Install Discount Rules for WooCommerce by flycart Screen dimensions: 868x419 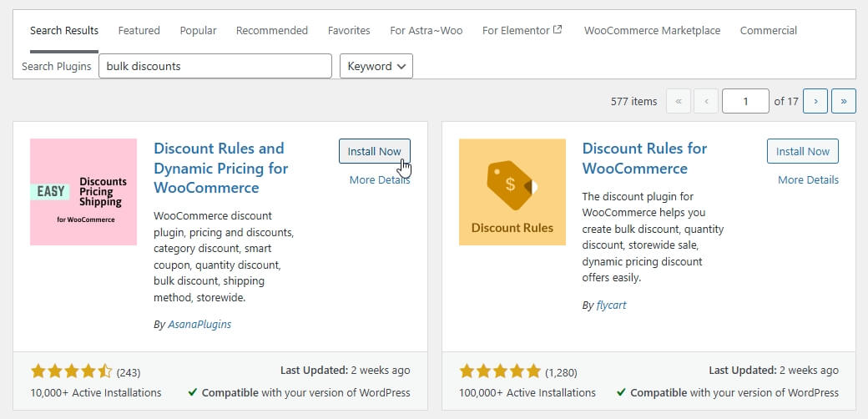coord(803,151)
